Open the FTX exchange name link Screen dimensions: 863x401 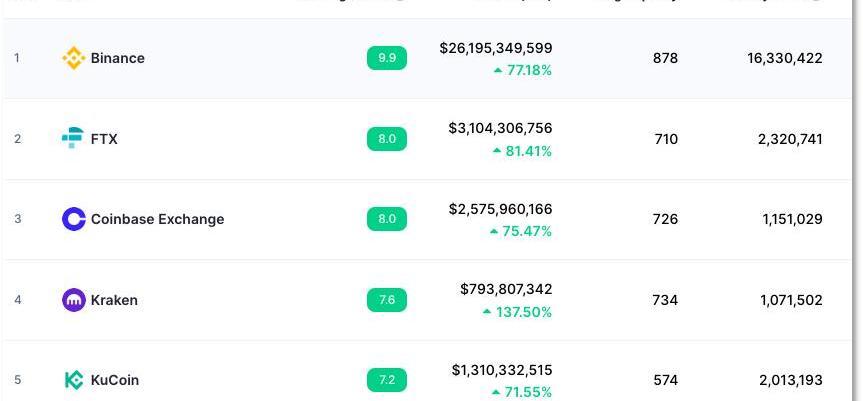[104, 139]
